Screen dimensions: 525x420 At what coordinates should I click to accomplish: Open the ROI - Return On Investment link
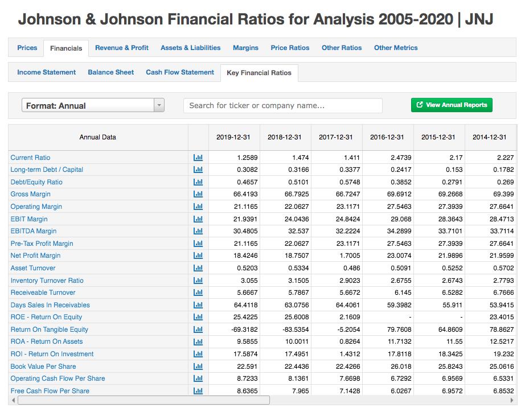pos(52,354)
